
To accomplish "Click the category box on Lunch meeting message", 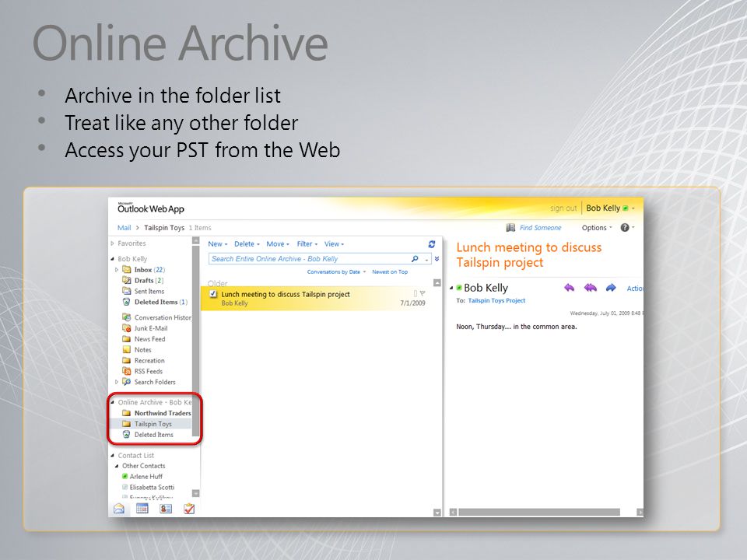I will (416, 294).
